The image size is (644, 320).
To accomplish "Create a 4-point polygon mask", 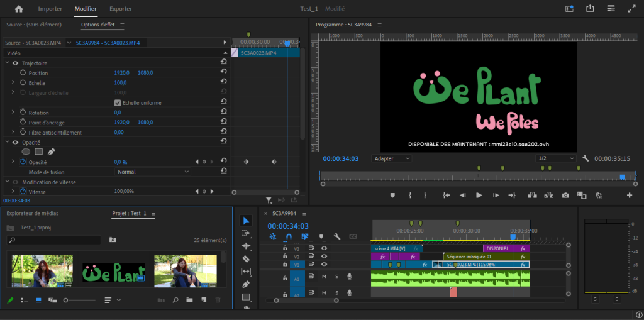I will (38, 152).
